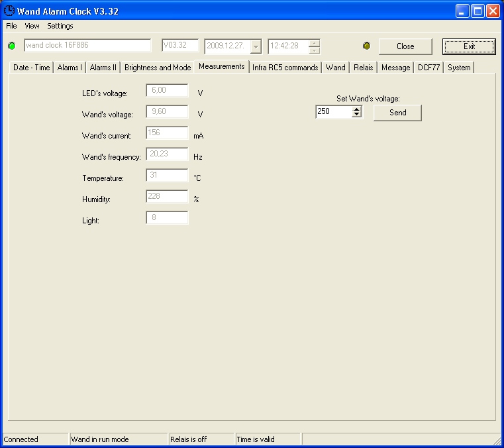Click the Temperature value 31
The width and height of the screenshot is (504, 448).
click(x=167, y=175)
